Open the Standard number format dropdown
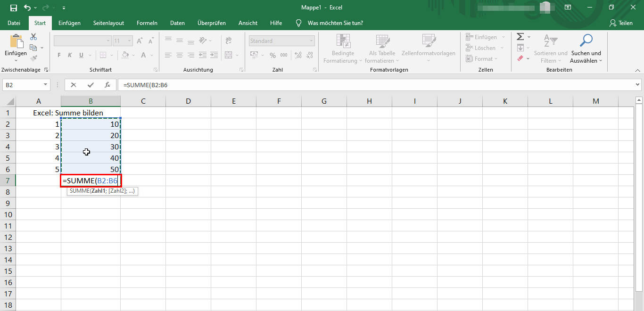 click(x=312, y=41)
